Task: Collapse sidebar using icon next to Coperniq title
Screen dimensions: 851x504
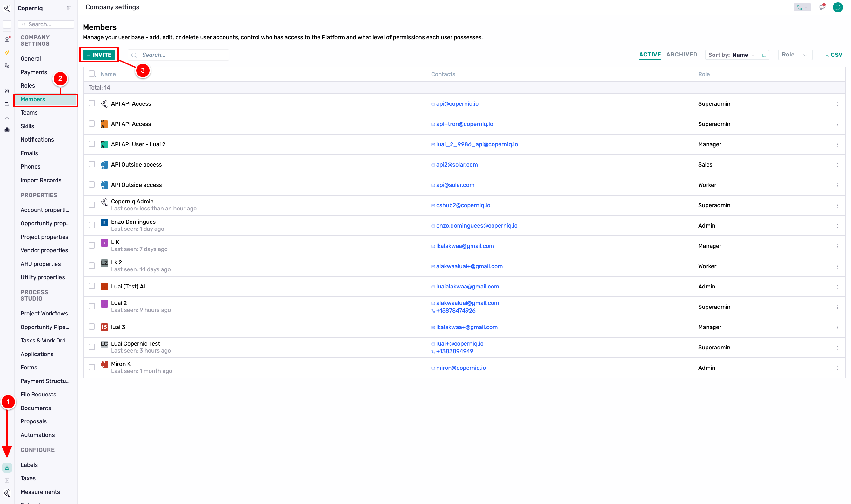Action: point(69,8)
